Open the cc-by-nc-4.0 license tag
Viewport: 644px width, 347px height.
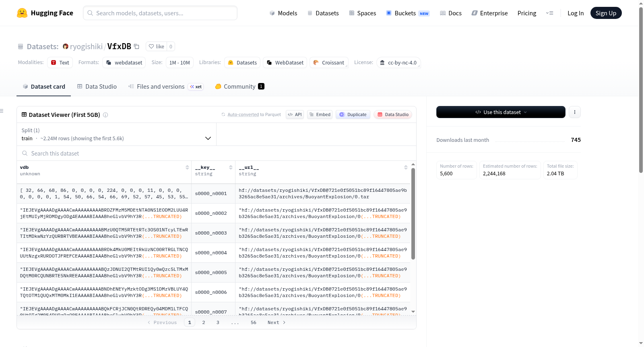[398, 62]
